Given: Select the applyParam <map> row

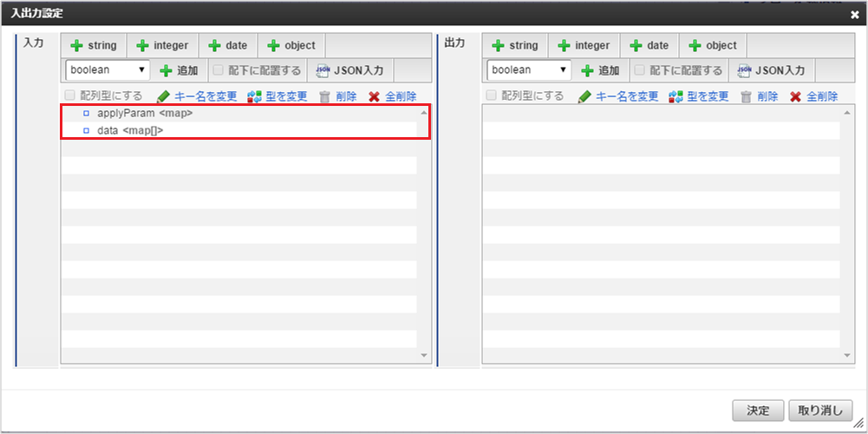Looking at the screenshot, I should click(239, 114).
